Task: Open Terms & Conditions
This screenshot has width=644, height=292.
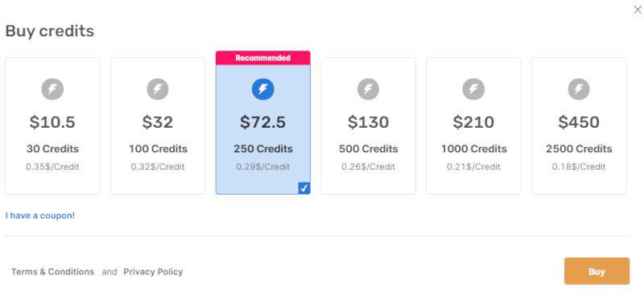Action: click(x=52, y=272)
